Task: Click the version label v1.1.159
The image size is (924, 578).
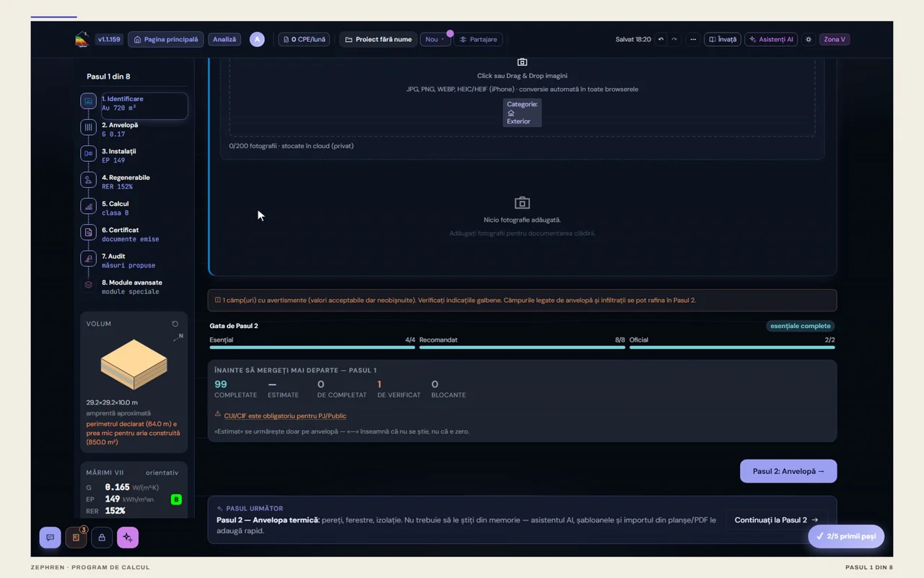Action: [x=109, y=40]
